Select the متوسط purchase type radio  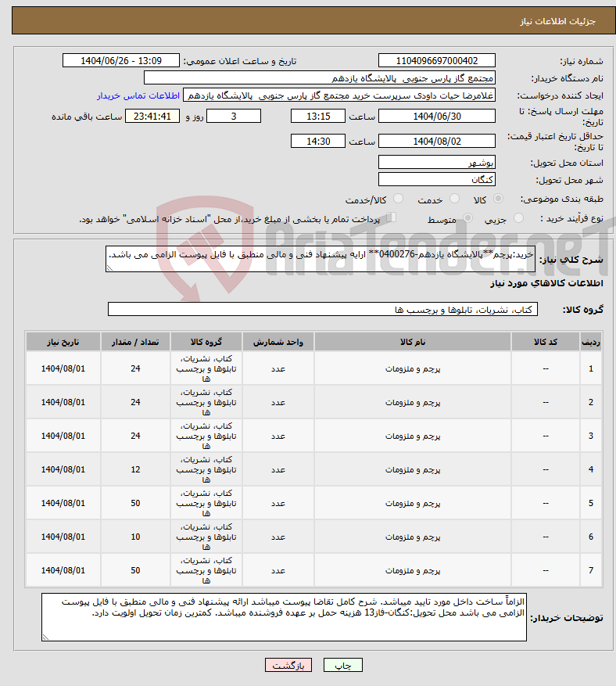pyautogui.click(x=467, y=218)
